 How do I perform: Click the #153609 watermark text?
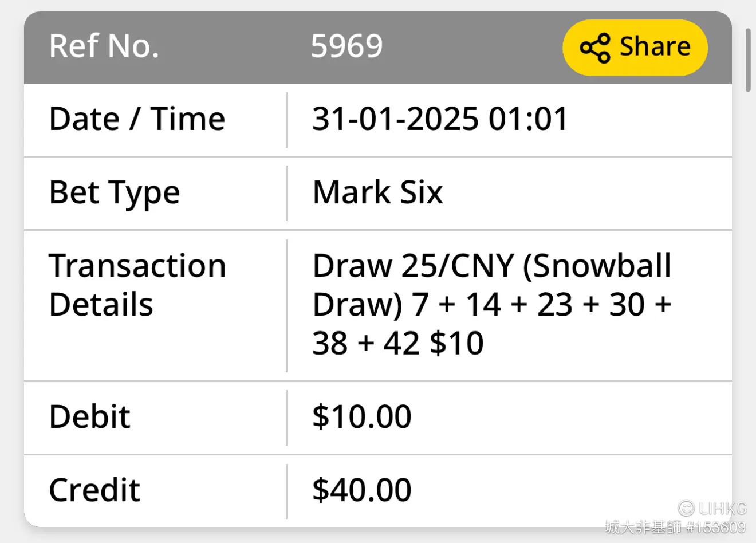716,527
